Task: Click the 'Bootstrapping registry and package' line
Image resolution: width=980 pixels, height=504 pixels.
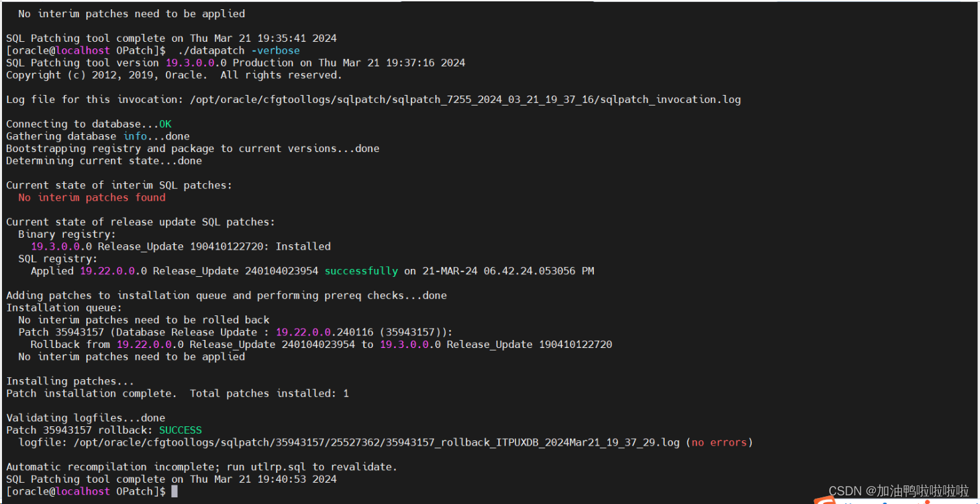Action: 192,149
